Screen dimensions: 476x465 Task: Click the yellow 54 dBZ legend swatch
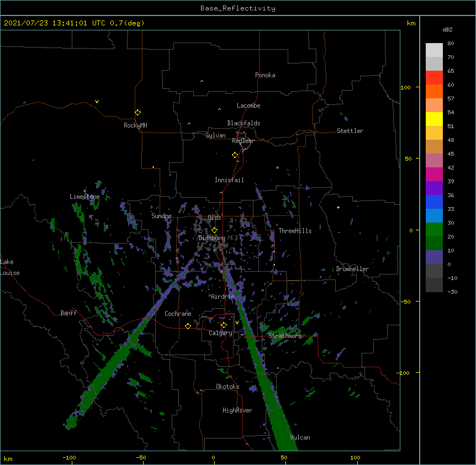434,119
